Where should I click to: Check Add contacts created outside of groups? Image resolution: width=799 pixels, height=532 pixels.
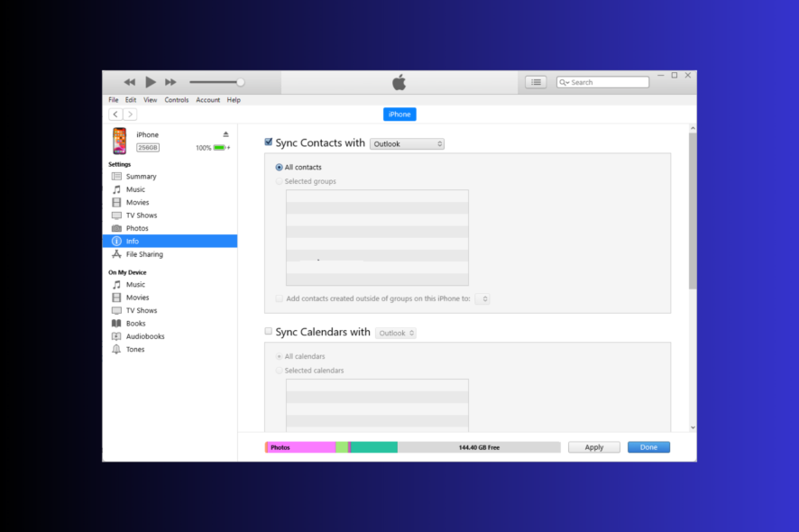click(280, 298)
